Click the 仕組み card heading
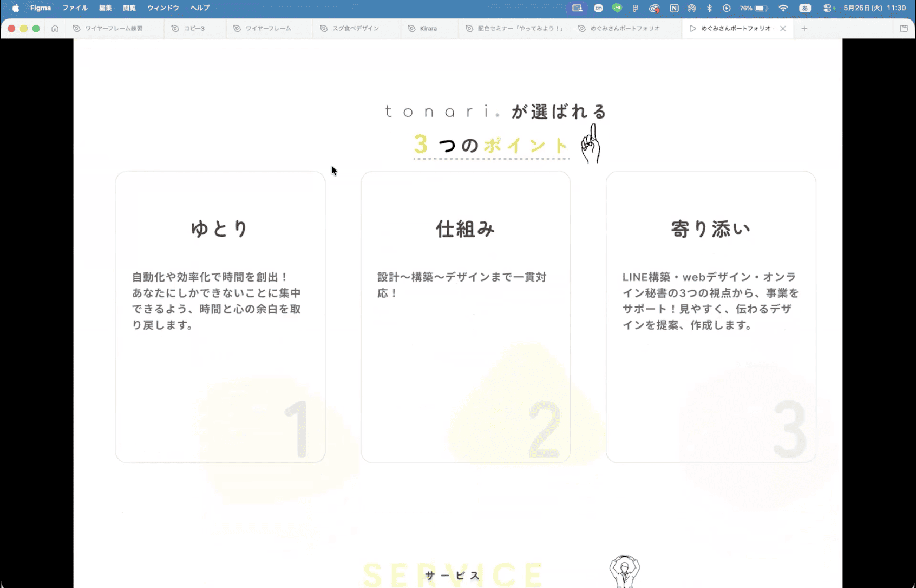916x588 pixels. coord(466,228)
